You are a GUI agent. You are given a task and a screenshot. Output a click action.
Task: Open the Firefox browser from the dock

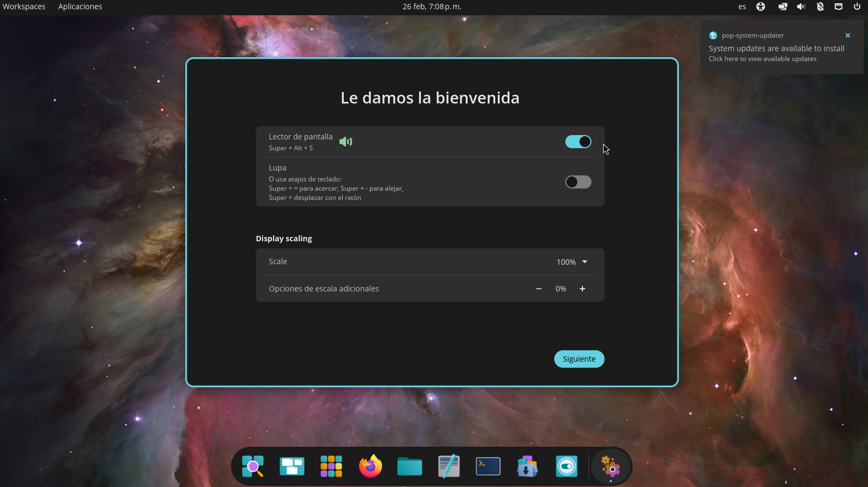pos(371,466)
